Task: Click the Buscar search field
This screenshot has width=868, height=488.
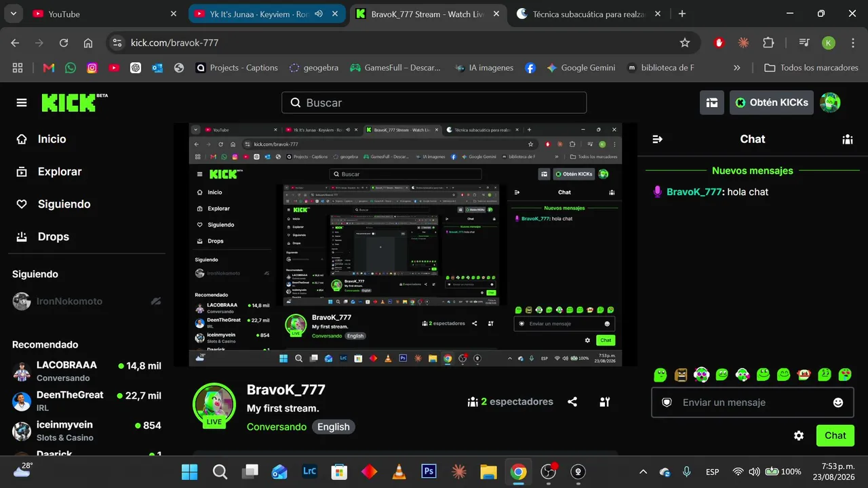Action: click(x=434, y=102)
